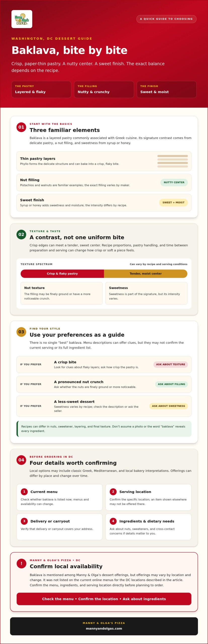This screenshot has width=208, height=644.
Task: Open The Pastry Layered & flaky card
Action: click(x=41, y=89)
